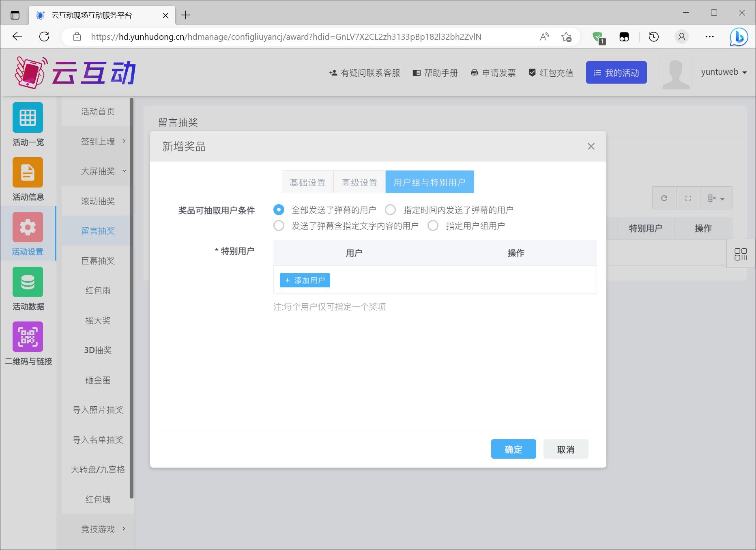Open the 申请发票 link

point(493,73)
